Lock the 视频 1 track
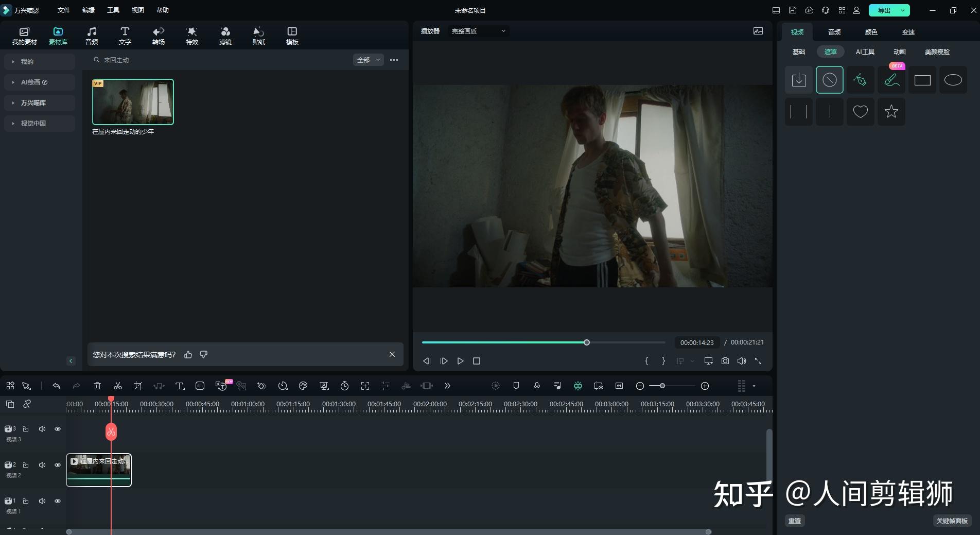980x535 pixels. point(26,501)
